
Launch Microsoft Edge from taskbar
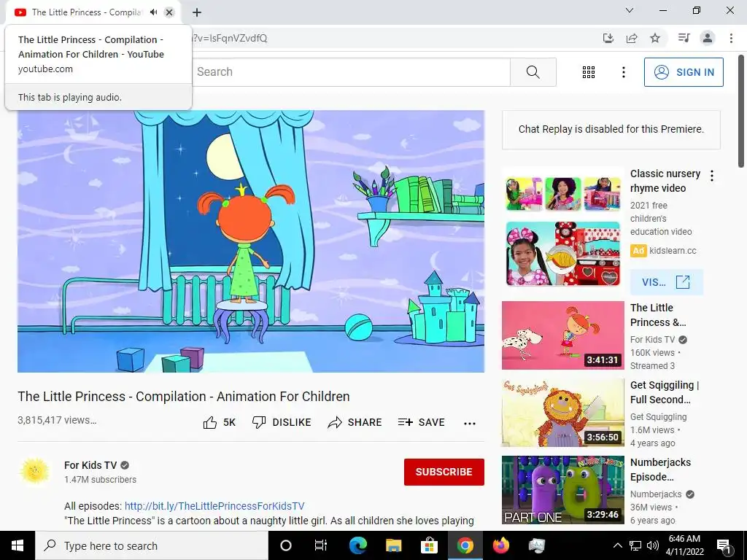(357, 545)
